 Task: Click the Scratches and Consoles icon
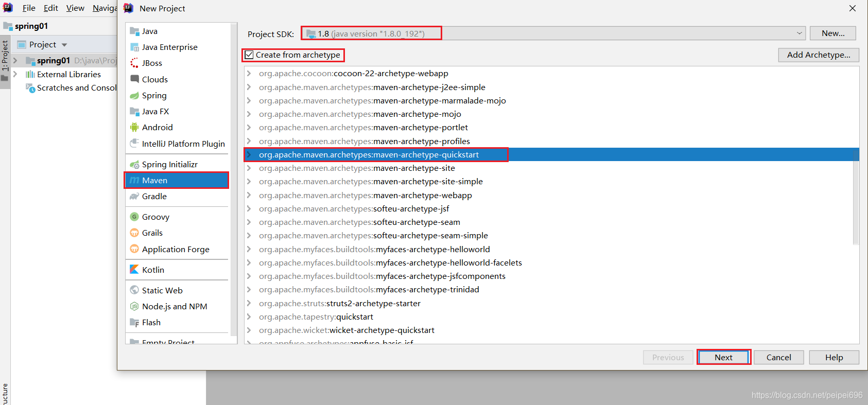(x=30, y=88)
